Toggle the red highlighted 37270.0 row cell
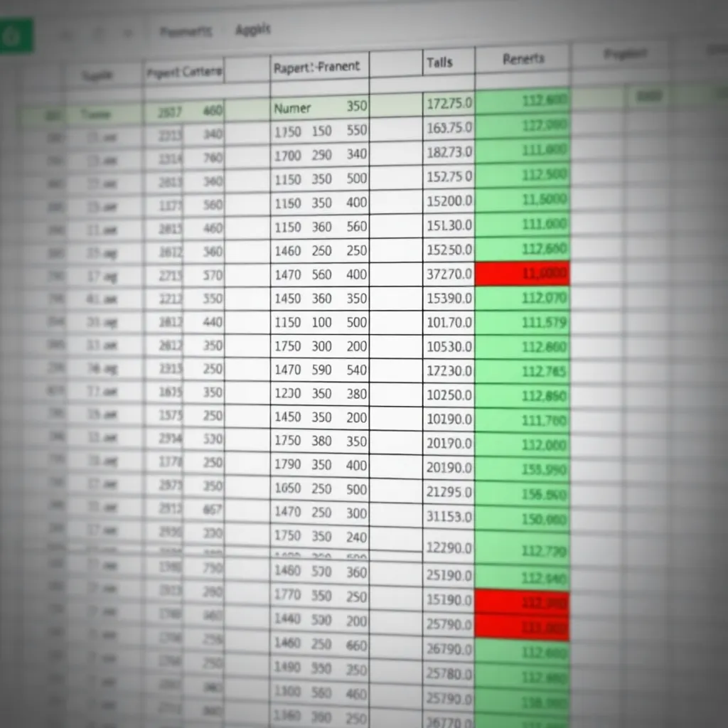This screenshot has width=728, height=728. tap(523, 274)
